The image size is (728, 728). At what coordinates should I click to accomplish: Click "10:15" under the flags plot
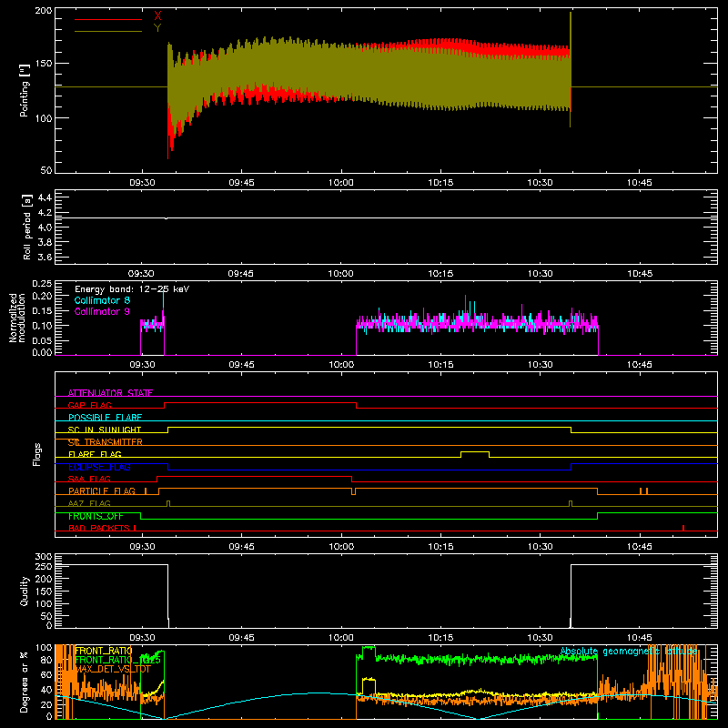click(440, 547)
